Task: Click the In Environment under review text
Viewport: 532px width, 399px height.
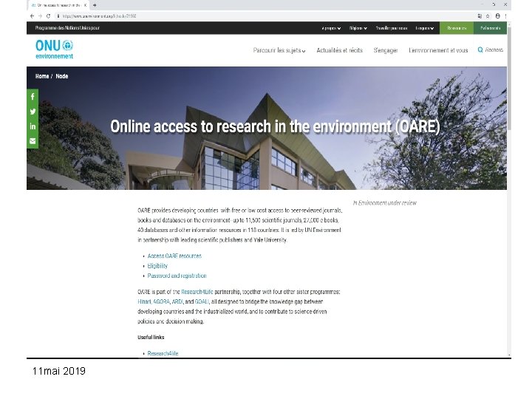Action: pos(385,203)
